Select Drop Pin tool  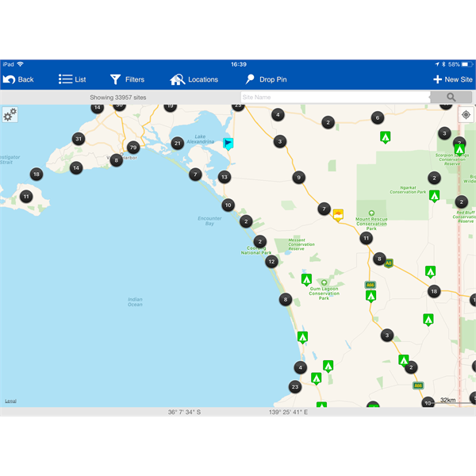[x=266, y=79]
